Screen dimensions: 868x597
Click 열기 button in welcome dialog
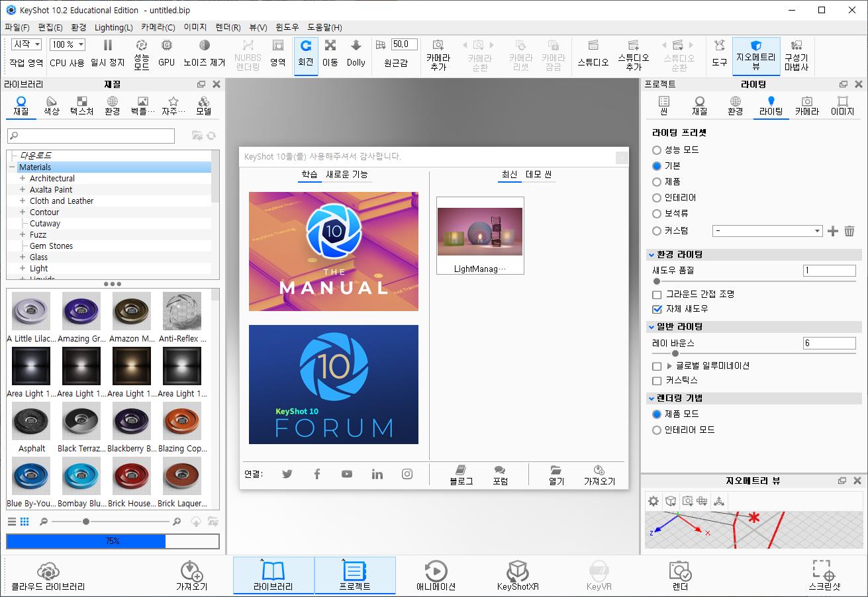[x=556, y=475]
